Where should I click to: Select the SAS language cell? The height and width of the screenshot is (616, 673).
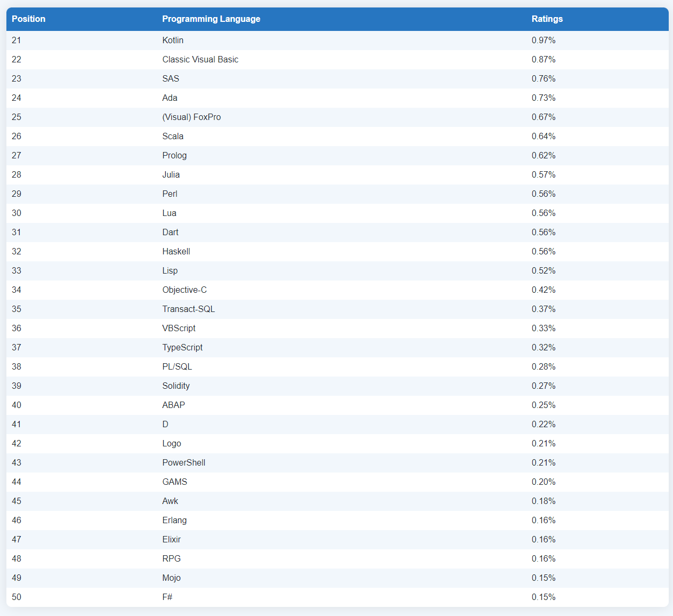click(171, 79)
